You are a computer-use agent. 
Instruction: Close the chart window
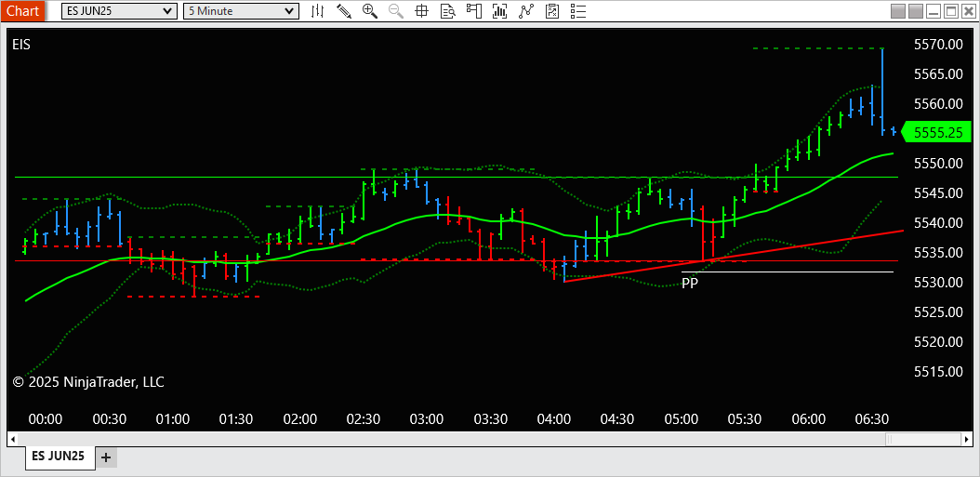click(x=969, y=11)
